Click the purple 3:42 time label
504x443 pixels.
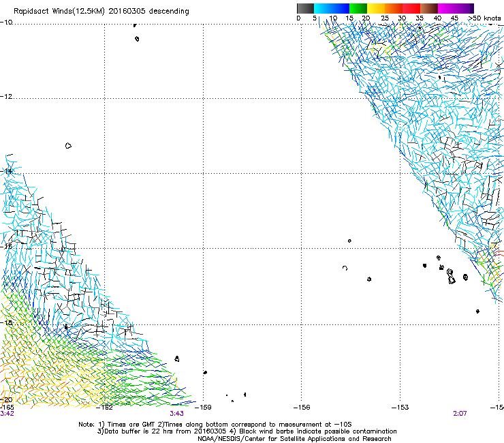pos(7,414)
